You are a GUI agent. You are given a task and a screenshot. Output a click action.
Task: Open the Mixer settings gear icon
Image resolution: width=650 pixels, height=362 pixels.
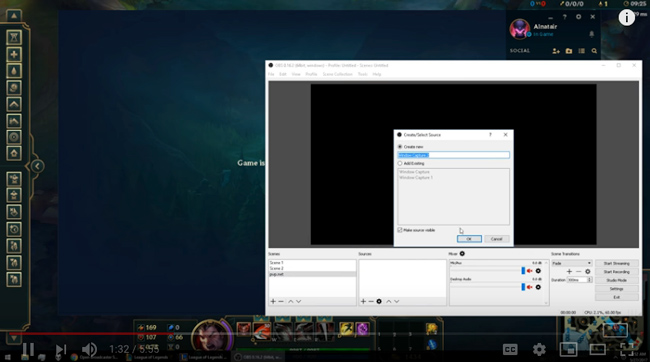(x=462, y=254)
